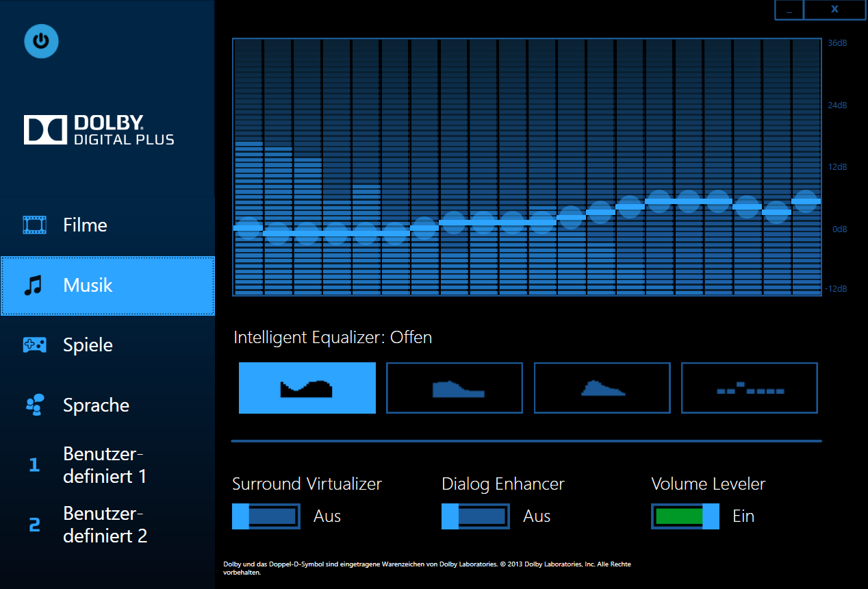Click the Dolby Digital Plus logo

tap(99, 129)
